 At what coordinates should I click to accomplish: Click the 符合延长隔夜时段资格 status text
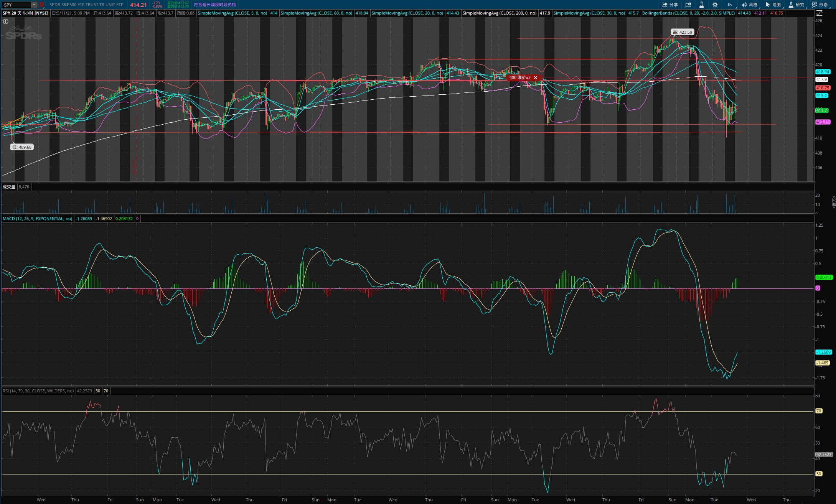coord(215,5)
